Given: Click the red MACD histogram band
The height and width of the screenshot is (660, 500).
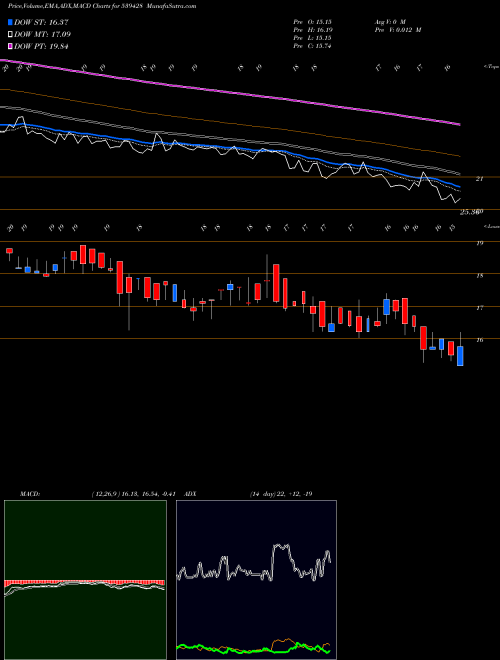Looking at the screenshot, I should point(84,583).
